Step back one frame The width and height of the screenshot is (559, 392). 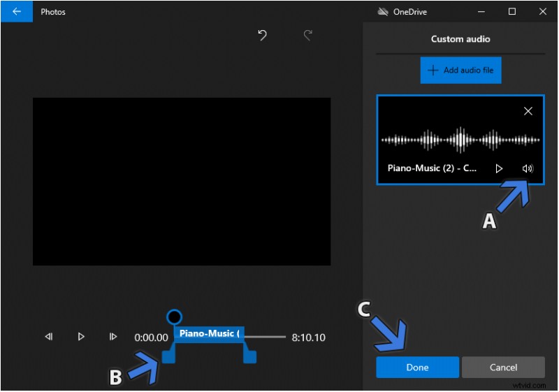click(x=49, y=337)
